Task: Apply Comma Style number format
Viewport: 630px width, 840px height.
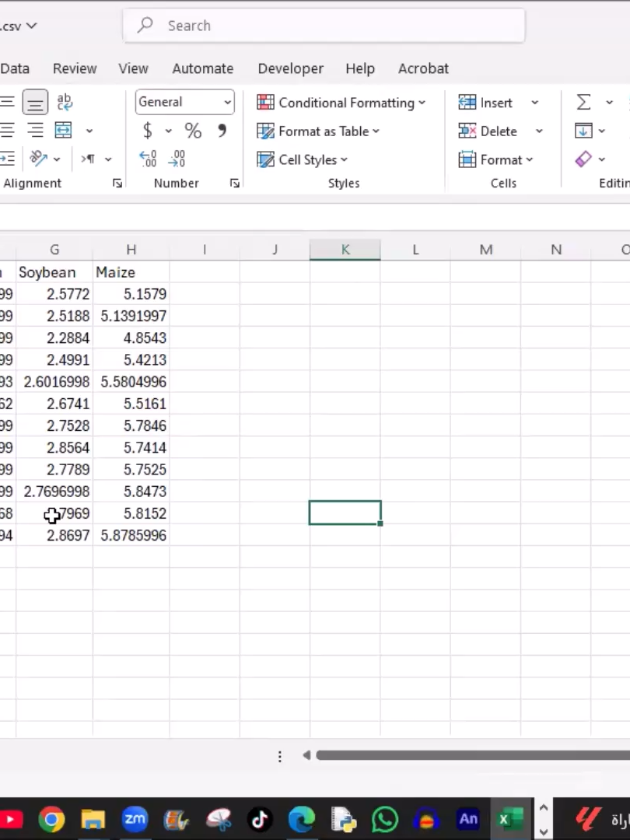Action: point(222,131)
